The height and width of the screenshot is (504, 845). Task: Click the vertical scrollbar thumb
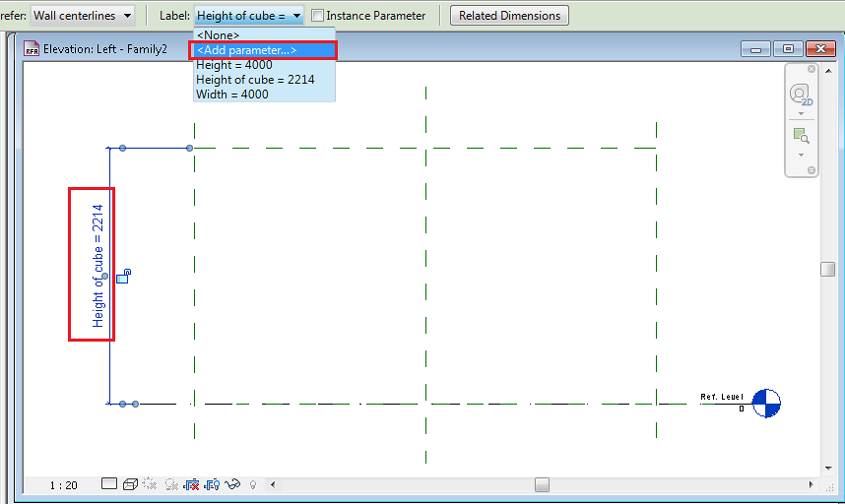click(x=827, y=269)
